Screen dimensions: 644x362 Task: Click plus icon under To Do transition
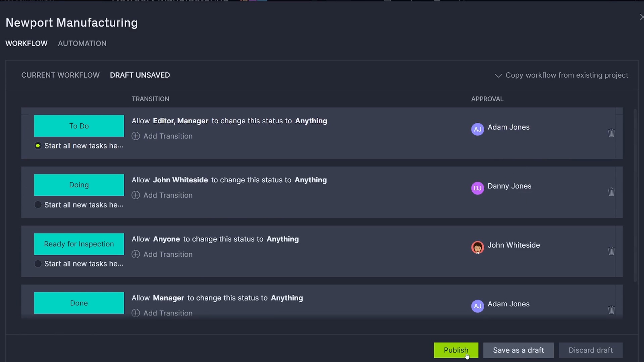pos(136,136)
